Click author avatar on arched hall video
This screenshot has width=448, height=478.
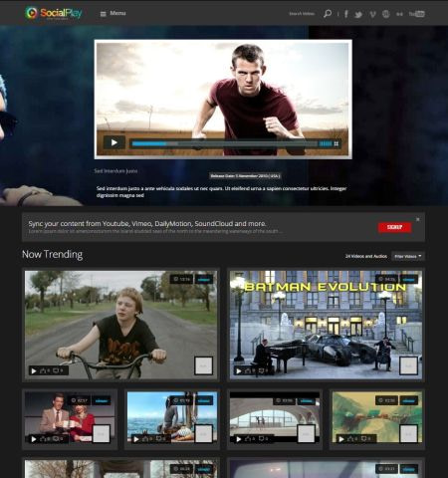(307, 434)
